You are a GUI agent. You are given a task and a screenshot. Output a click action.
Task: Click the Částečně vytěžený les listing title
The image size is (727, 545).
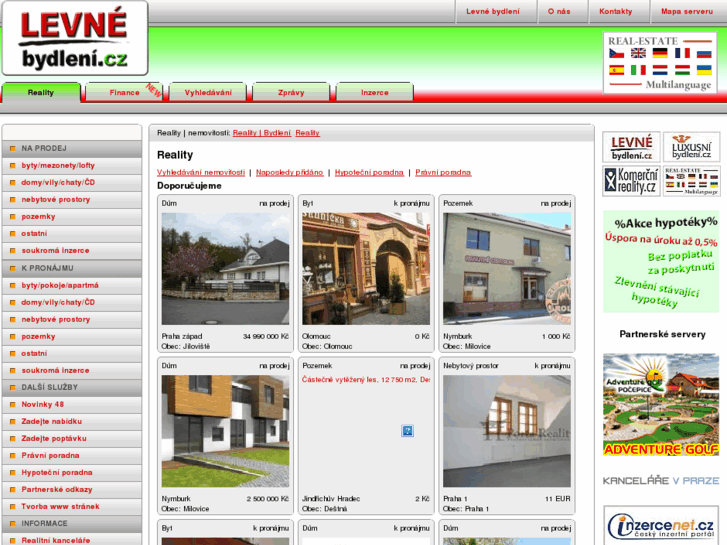point(366,380)
